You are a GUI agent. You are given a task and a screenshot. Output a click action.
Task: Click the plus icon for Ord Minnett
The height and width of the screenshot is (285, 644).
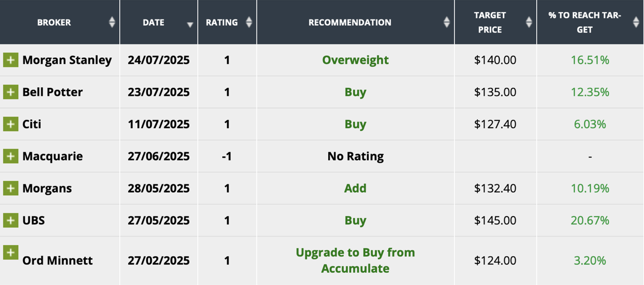tap(11, 253)
